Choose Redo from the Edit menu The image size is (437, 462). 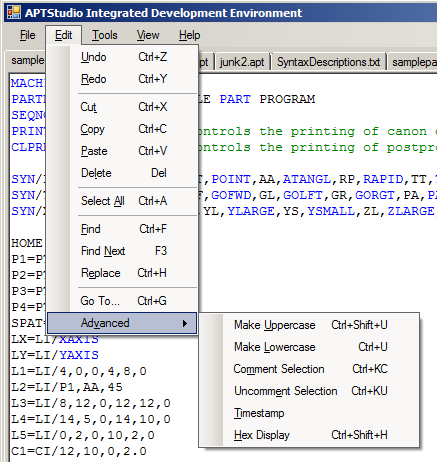[x=123, y=79]
